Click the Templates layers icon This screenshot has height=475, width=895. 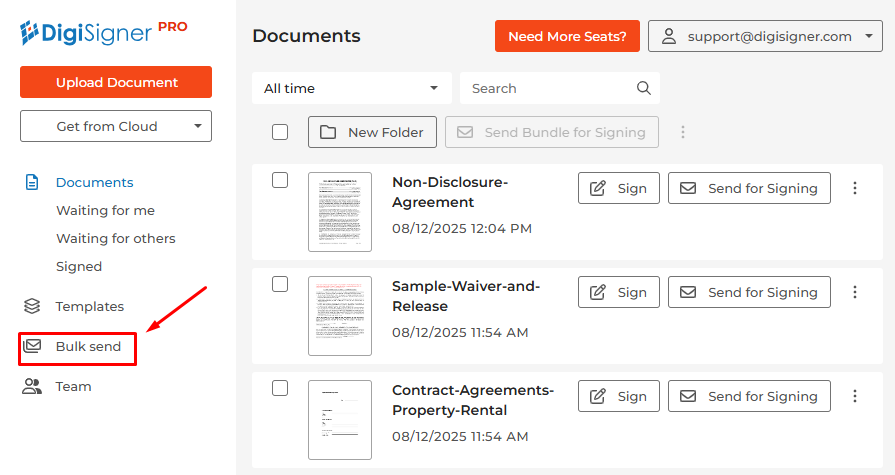[x=32, y=306]
